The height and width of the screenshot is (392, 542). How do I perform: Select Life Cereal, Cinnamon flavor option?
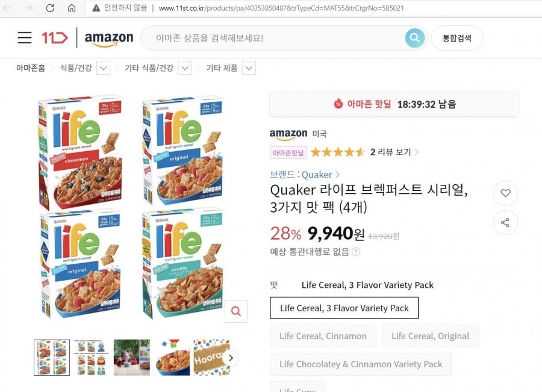coord(323,336)
